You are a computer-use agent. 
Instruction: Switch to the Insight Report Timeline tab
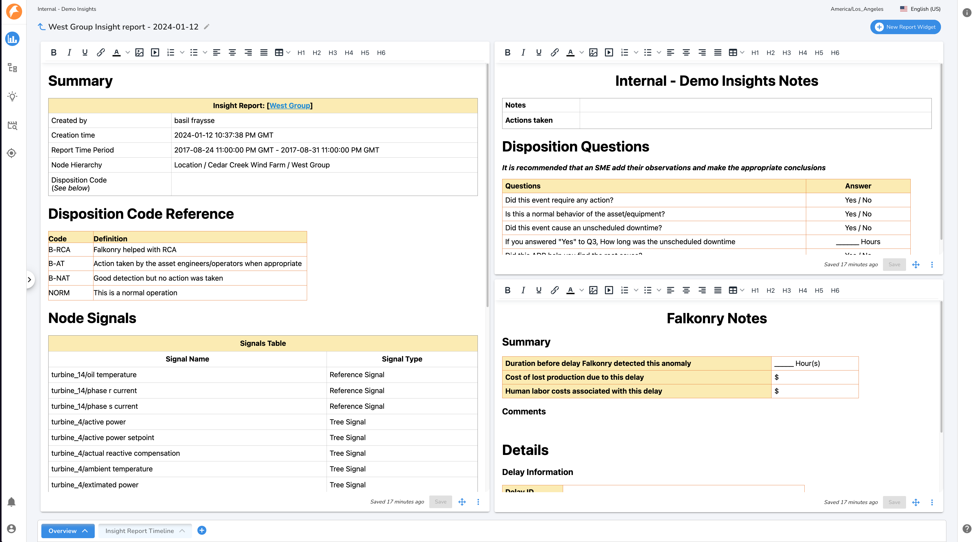pyautogui.click(x=145, y=531)
